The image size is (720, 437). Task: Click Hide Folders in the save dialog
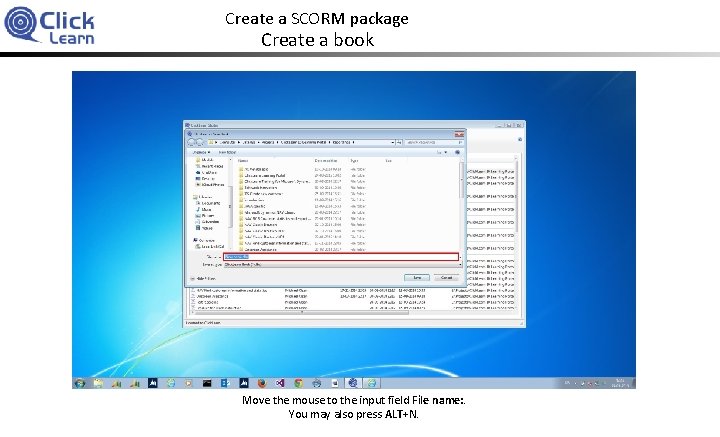[x=203, y=279]
